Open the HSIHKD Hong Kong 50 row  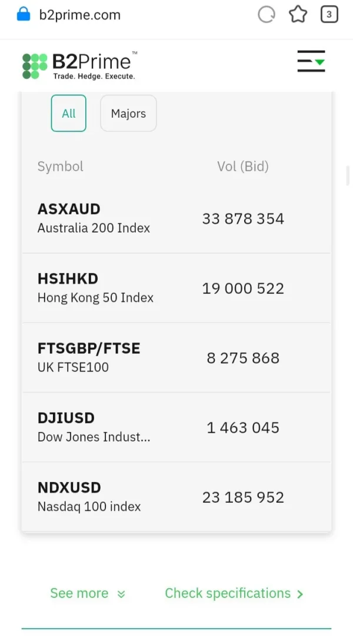click(x=176, y=288)
